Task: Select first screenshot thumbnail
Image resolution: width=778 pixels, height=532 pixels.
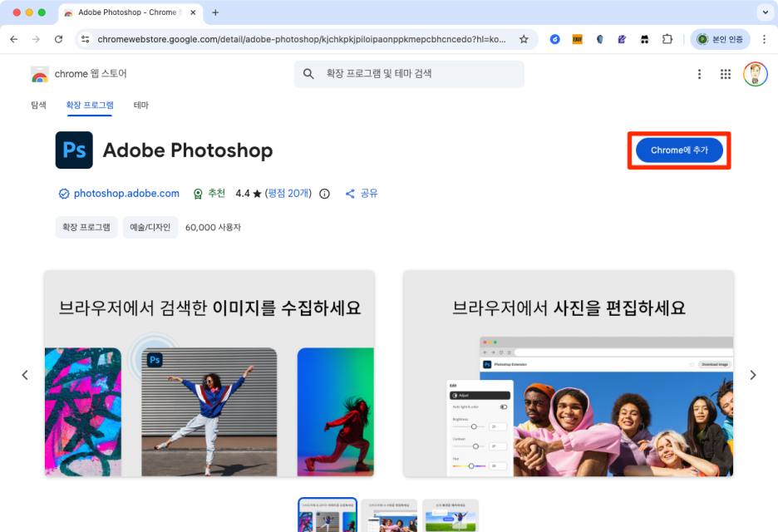Action: (327, 515)
